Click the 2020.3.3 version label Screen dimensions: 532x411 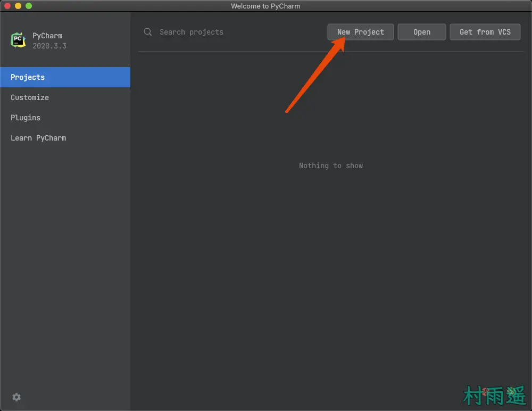49,46
